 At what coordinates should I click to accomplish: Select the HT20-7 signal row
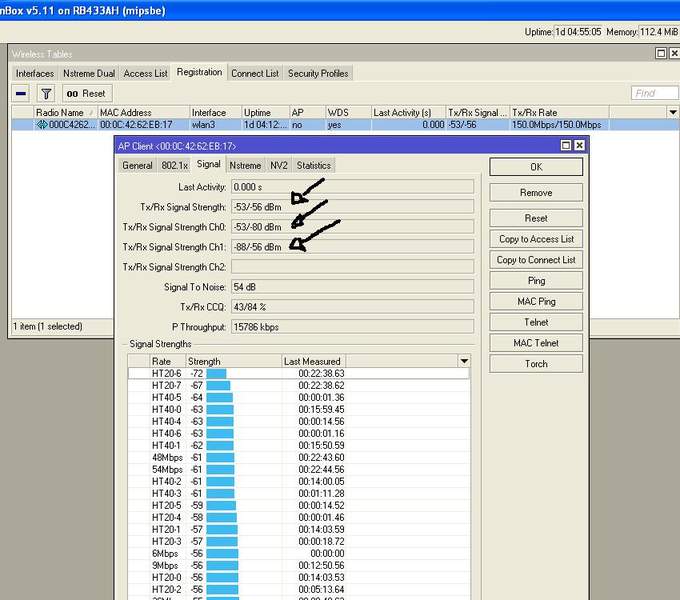coord(299,385)
